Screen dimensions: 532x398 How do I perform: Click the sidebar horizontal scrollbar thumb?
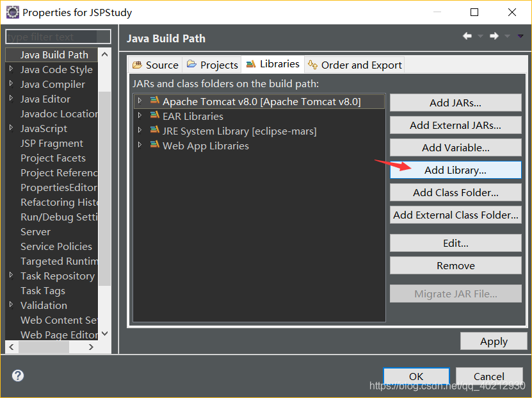pyautogui.click(x=44, y=347)
